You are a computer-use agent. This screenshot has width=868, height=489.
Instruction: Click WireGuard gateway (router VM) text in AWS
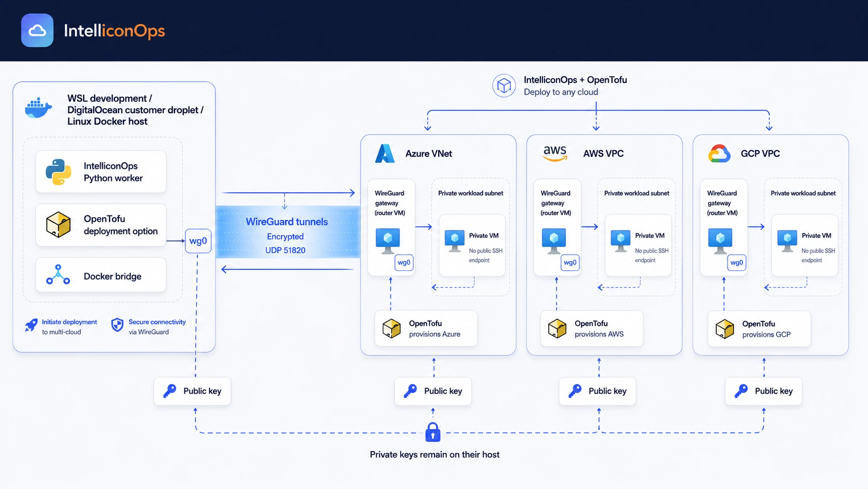pyautogui.click(x=555, y=203)
